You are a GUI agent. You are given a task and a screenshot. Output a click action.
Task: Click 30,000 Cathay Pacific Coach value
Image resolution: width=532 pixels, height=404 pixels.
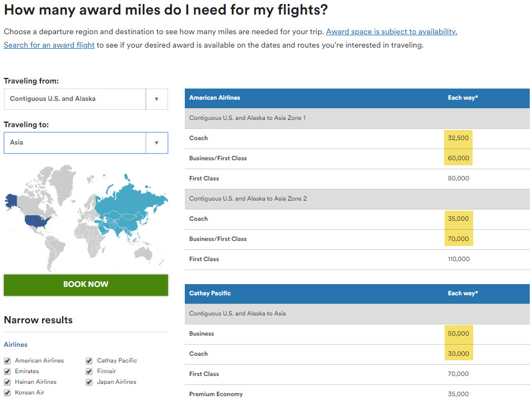coord(459,354)
